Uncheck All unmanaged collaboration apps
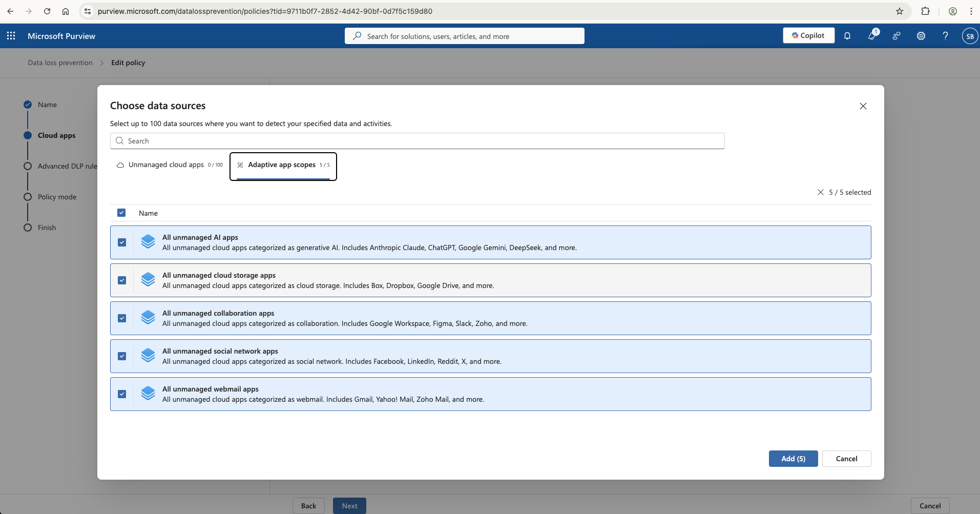This screenshot has height=514, width=980. [x=122, y=318]
